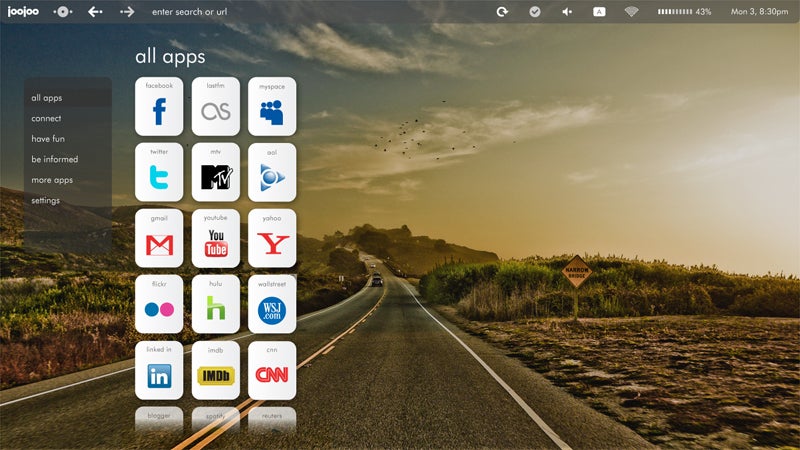Open the LinkedIn app tile
Viewport: 800px width, 450px height.
(x=159, y=370)
